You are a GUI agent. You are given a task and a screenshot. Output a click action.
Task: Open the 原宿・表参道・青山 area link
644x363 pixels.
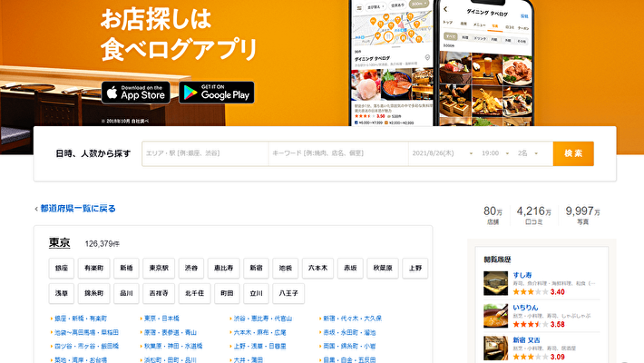170,332
